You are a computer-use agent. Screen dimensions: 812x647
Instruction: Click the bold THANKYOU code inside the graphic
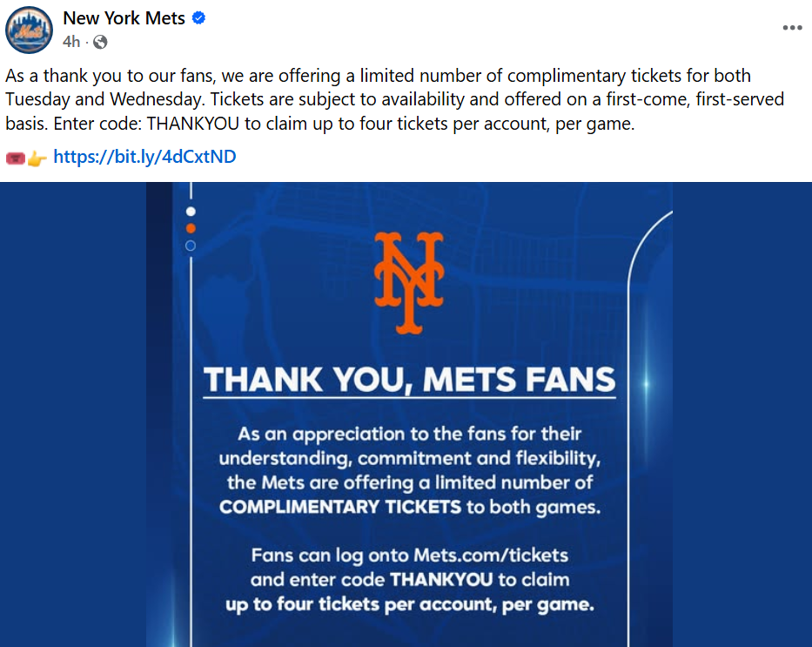(x=440, y=579)
